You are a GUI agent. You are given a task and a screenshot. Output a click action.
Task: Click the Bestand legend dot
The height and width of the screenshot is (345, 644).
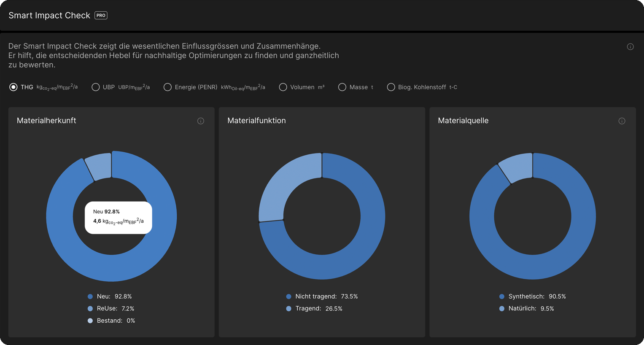point(90,321)
